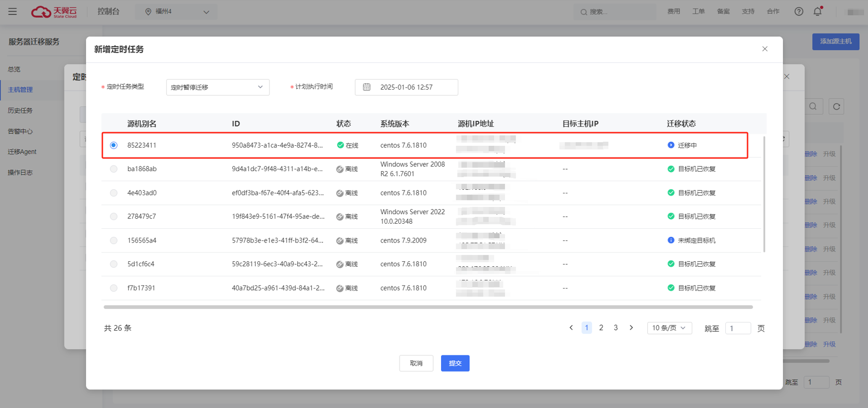Close the 新增定时任务 dialog
The height and width of the screenshot is (408, 868).
765,49
